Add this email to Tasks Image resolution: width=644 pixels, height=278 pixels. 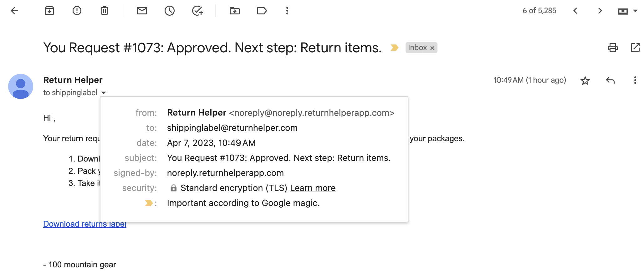pyautogui.click(x=197, y=11)
